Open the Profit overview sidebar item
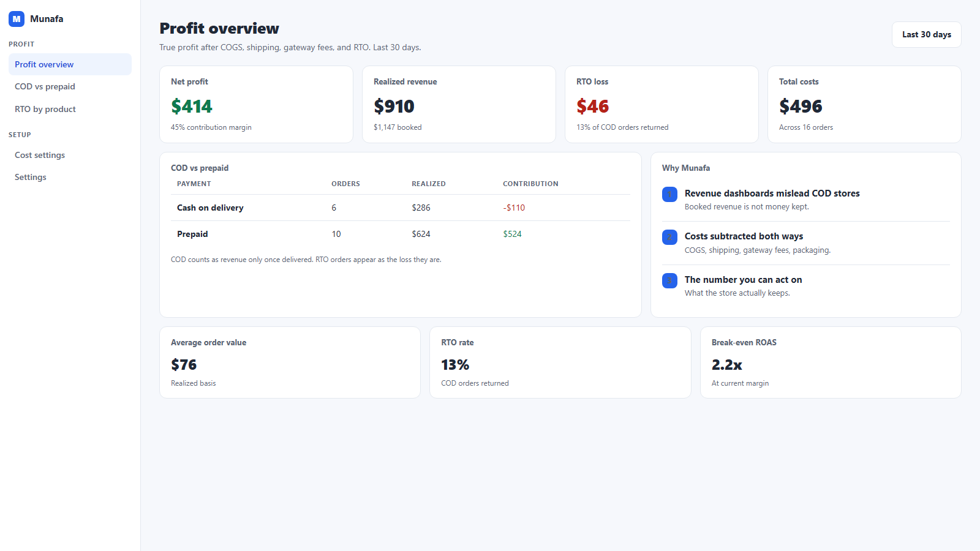The image size is (980, 551). click(70, 64)
